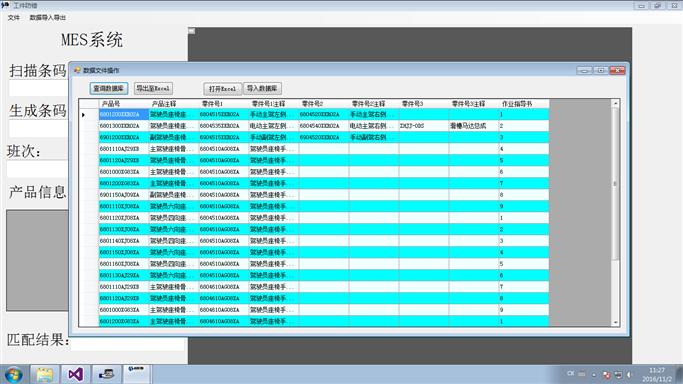Click the taskbar clock showing 11:27
The height and width of the screenshot is (384, 683).
pos(656,374)
